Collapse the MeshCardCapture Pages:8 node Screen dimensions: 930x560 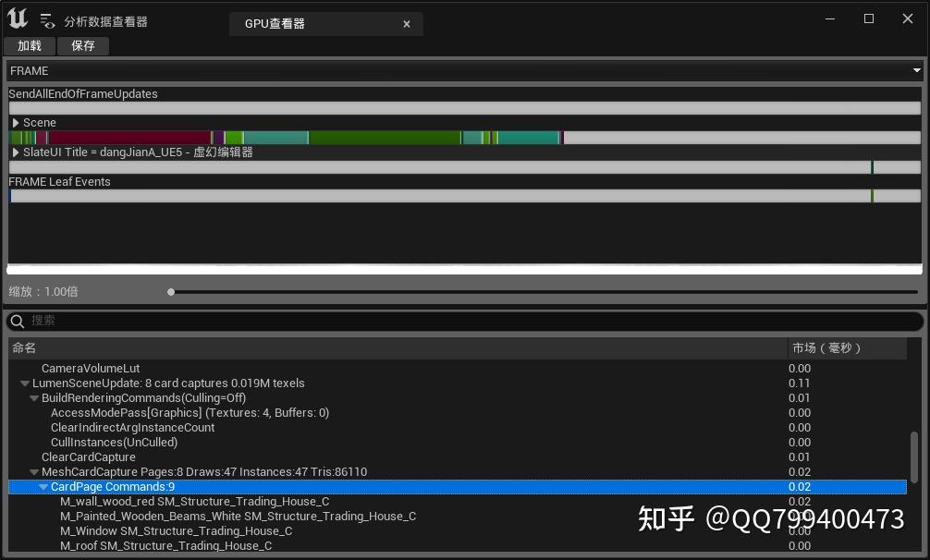(34, 471)
